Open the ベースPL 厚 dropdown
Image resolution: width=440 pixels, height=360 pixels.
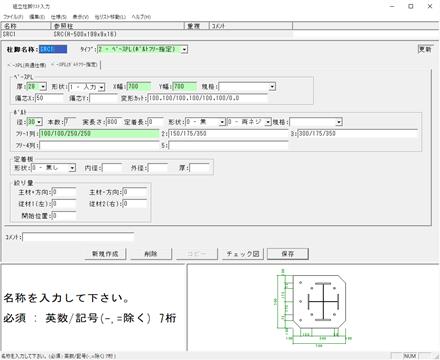tap(43, 87)
